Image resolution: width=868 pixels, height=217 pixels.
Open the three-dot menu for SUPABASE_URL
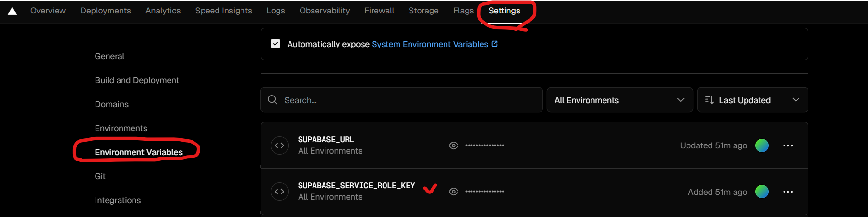788,145
